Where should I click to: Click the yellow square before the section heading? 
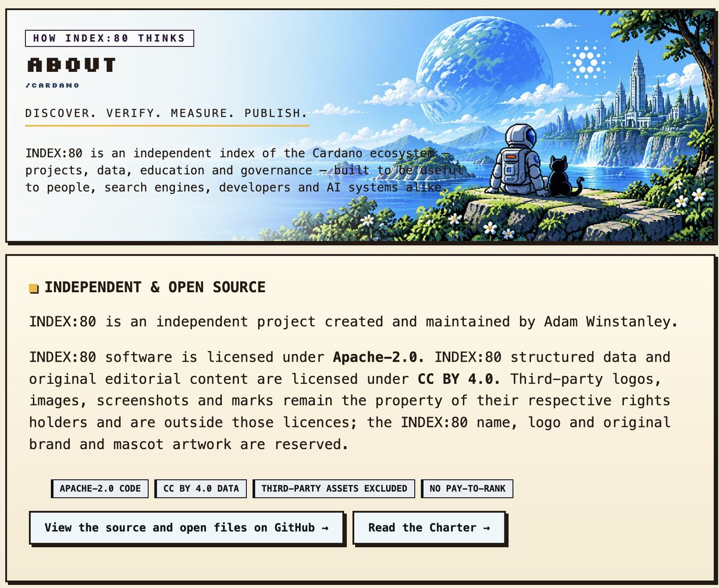click(34, 289)
